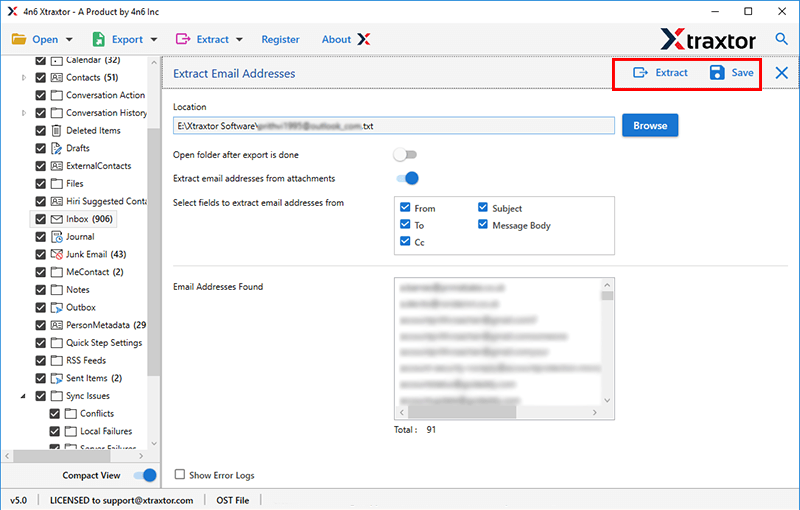Screen dimensions: 800x510
Task: Click scroll-down arrow of email list
Action: click(607, 401)
